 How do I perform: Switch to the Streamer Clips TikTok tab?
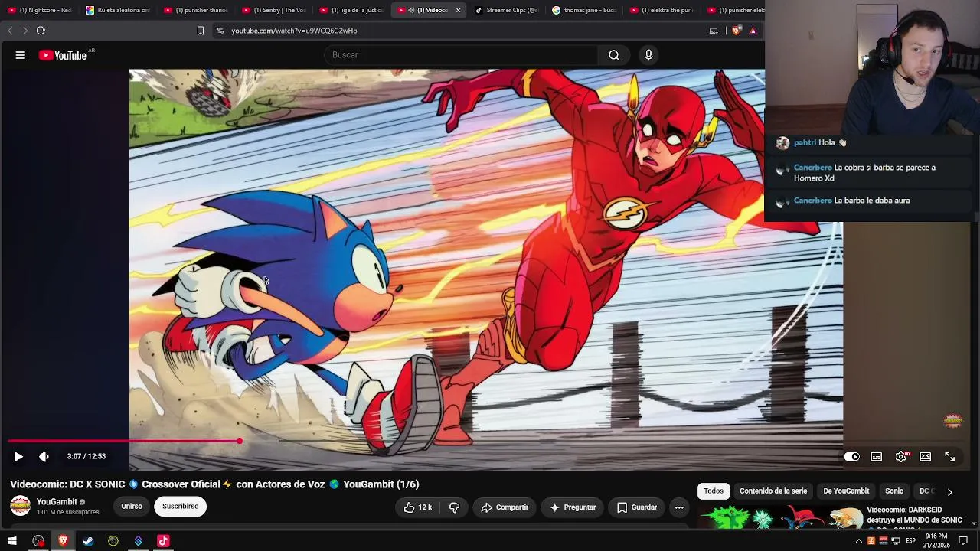[x=506, y=10]
